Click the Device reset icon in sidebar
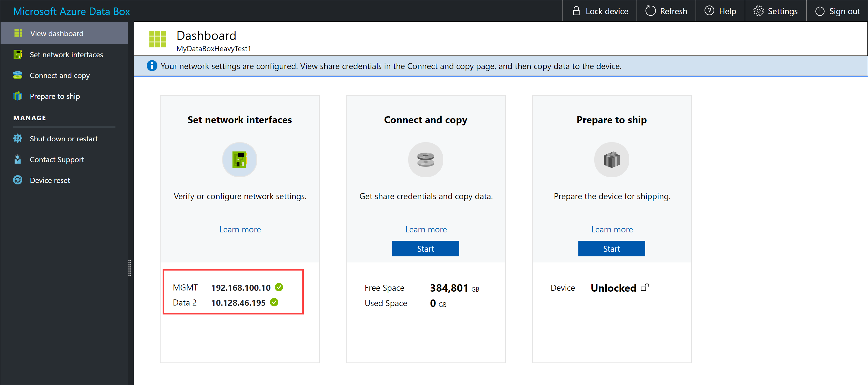The width and height of the screenshot is (868, 385). (x=18, y=180)
